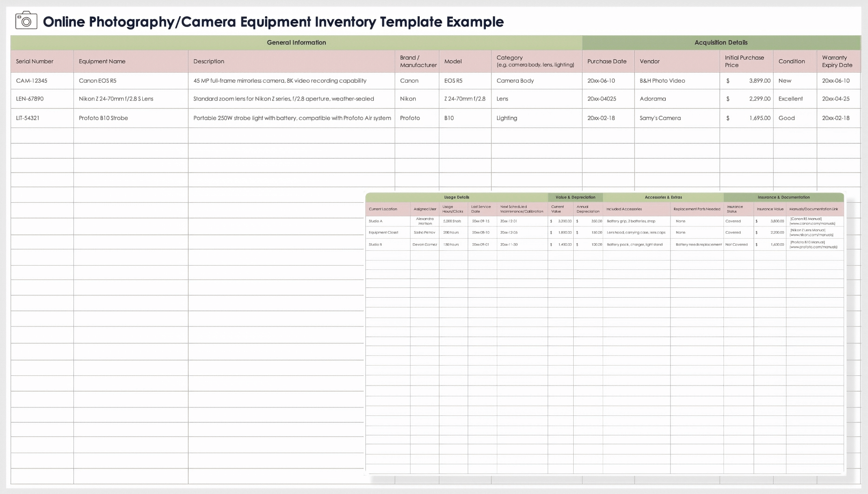Select the General Information section header
The height and width of the screenshot is (494, 868).
(296, 42)
